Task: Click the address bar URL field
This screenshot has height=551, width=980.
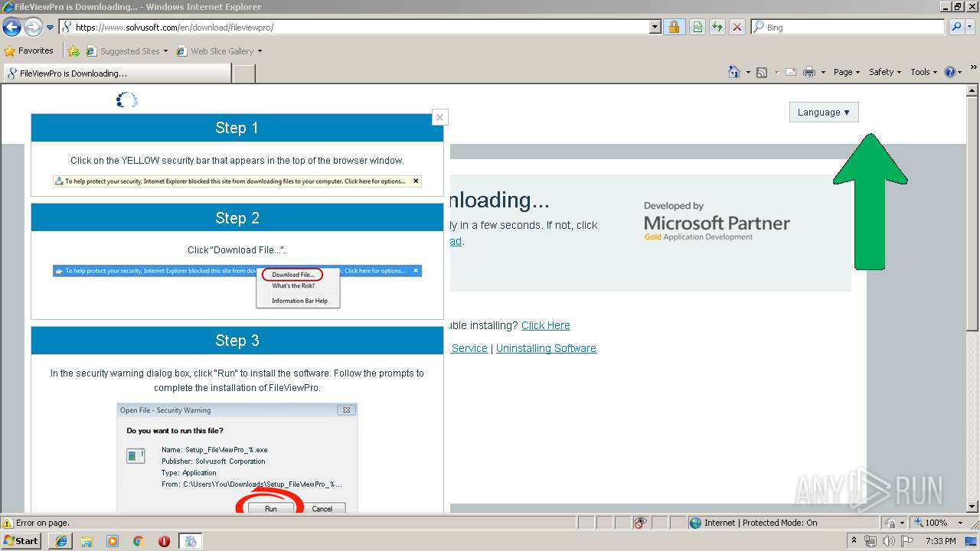Action: point(354,27)
